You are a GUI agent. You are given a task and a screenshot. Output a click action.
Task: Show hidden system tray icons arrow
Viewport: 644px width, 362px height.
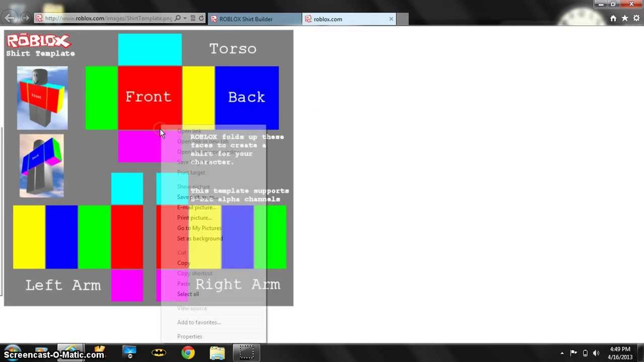pyautogui.click(x=562, y=353)
